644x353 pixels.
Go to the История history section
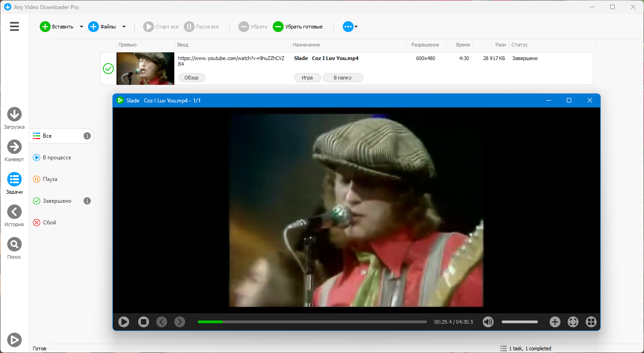(x=14, y=212)
